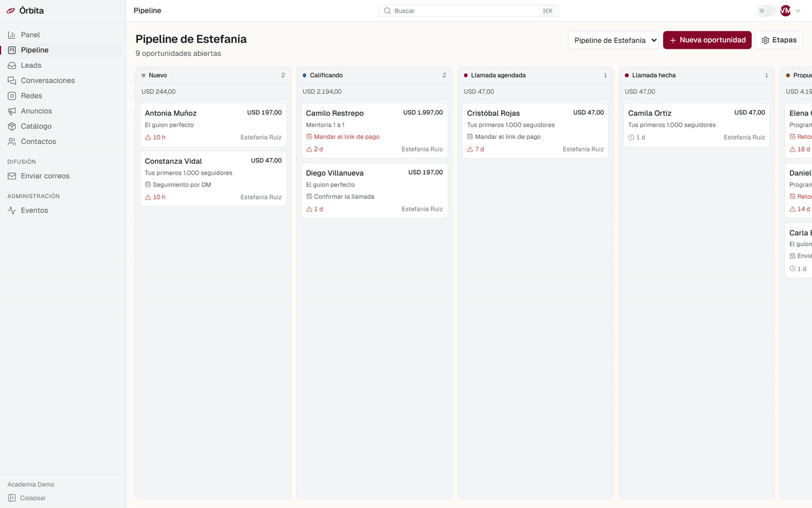The image size is (812, 508).
Task: Click 9 oportunidades abiertas subtitle
Action: 178,53
